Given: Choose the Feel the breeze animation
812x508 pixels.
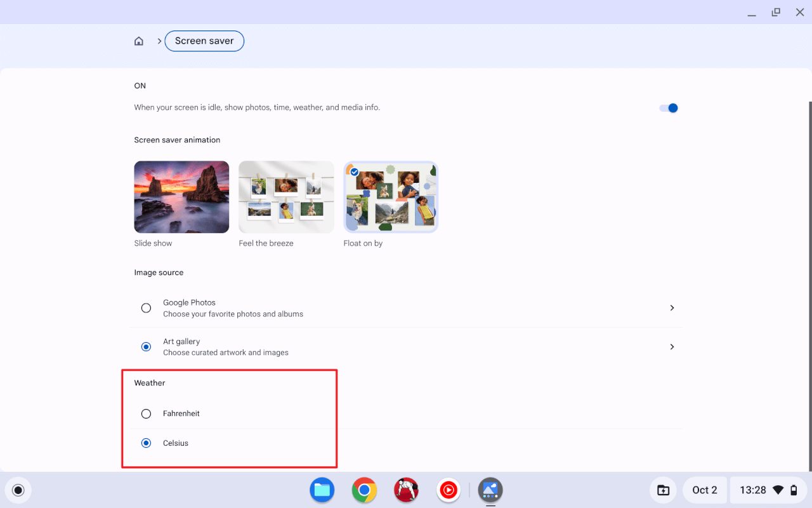Looking at the screenshot, I should (x=286, y=197).
